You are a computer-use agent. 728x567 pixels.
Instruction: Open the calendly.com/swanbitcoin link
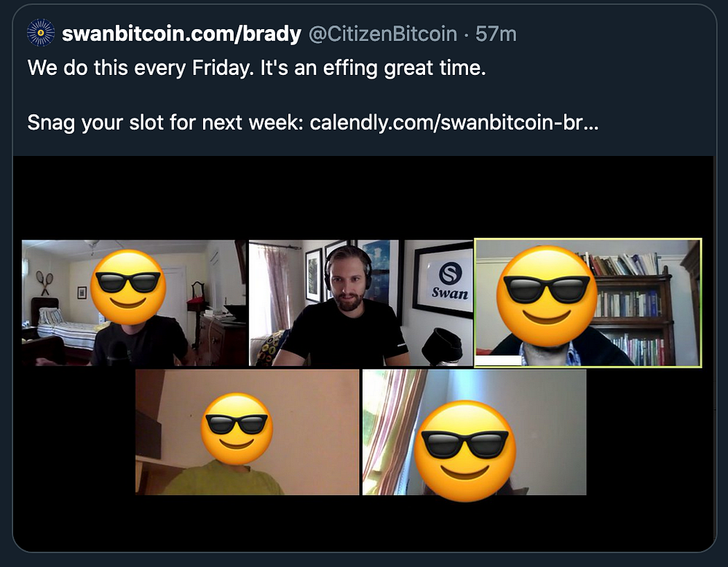pyautogui.click(x=454, y=122)
